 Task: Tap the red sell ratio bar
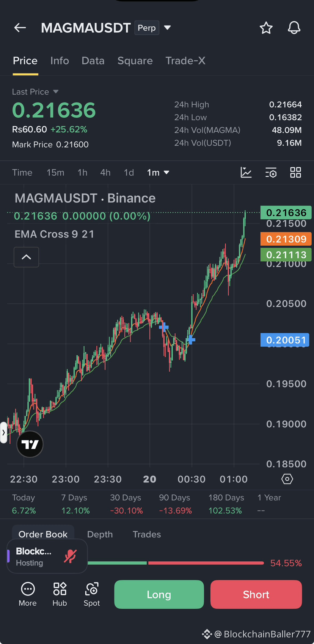(206, 563)
